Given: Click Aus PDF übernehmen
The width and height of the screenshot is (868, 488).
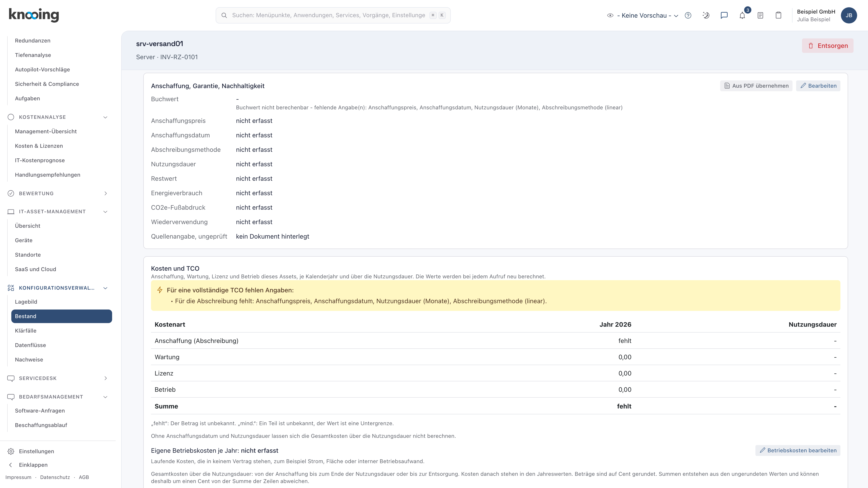Looking at the screenshot, I should pyautogui.click(x=756, y=86).
